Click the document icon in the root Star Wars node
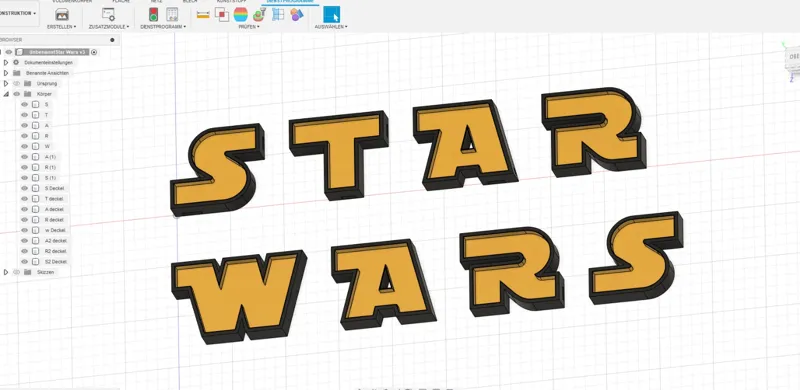Screen dimensions: 800x390 19,52
